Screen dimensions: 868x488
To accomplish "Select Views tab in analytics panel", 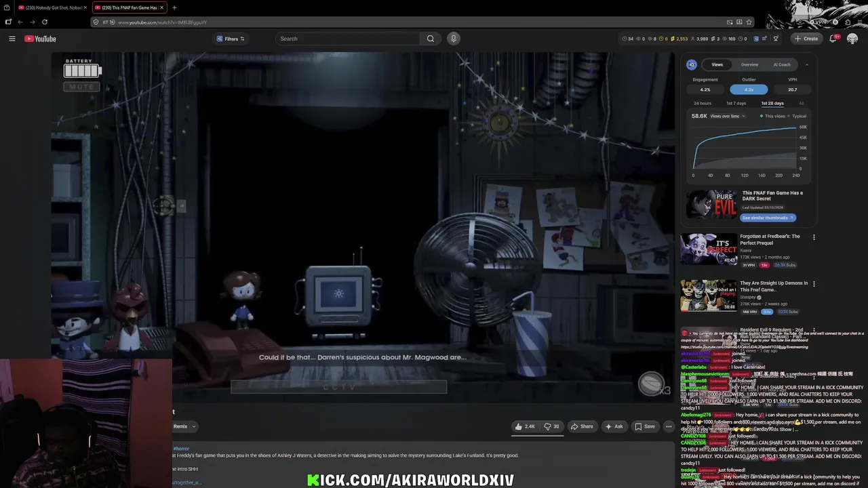I will coord(717,64).
